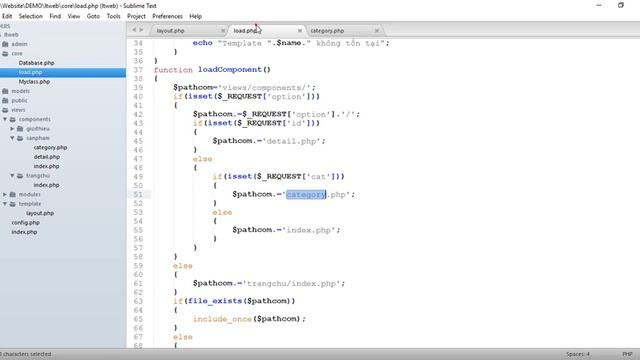
Task: Click line number 51 in gutter
Action: pyautogui.click(x=138, y=194)
